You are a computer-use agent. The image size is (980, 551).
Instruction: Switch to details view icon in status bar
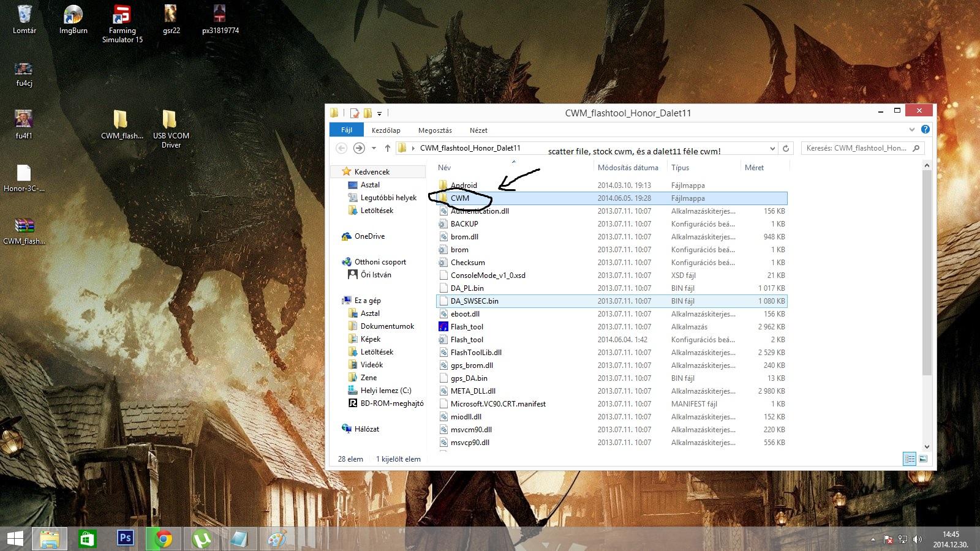910,459
